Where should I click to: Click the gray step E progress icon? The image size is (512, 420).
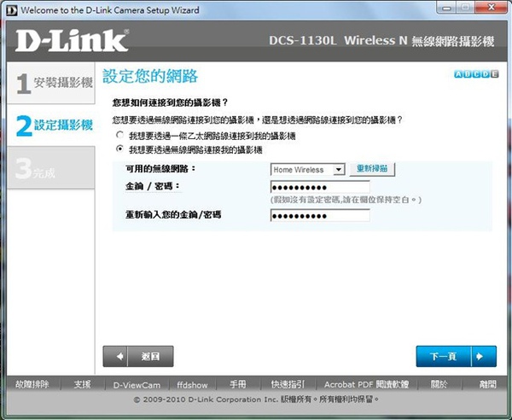click(x=494, y=74)
